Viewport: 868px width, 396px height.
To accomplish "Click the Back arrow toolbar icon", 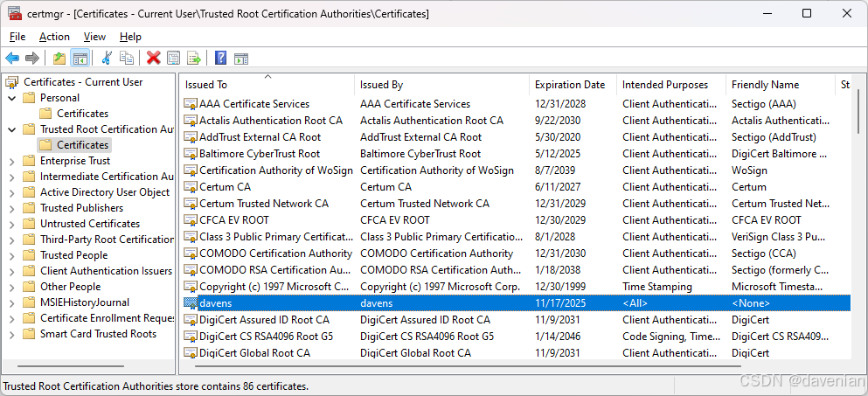I will click(12, 58).
